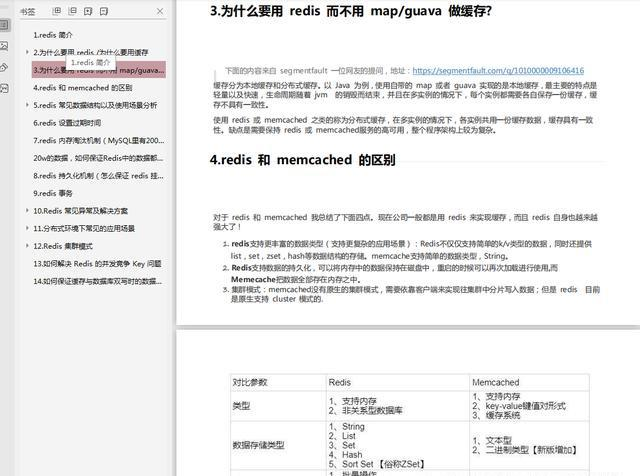Select bookmark 13.如何解决 Redis 的并发竞争 Key 问题
Screen dimensions: 640x476
click(97, 264)
